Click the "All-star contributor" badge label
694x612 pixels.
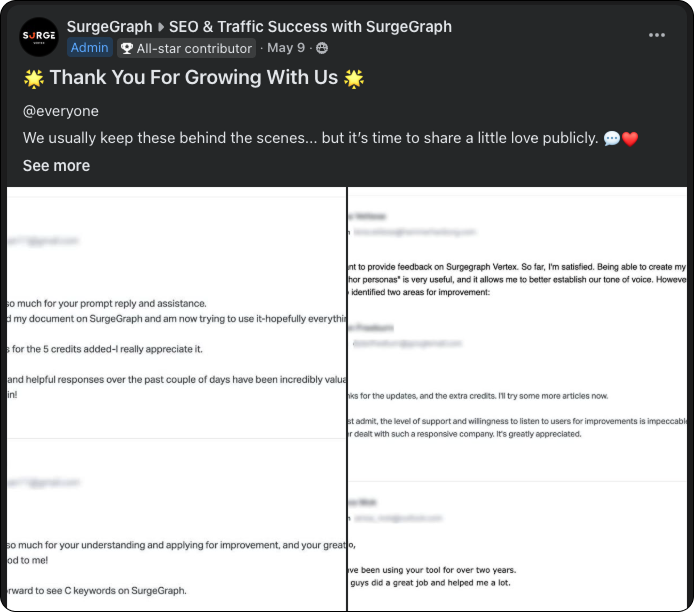194,48
